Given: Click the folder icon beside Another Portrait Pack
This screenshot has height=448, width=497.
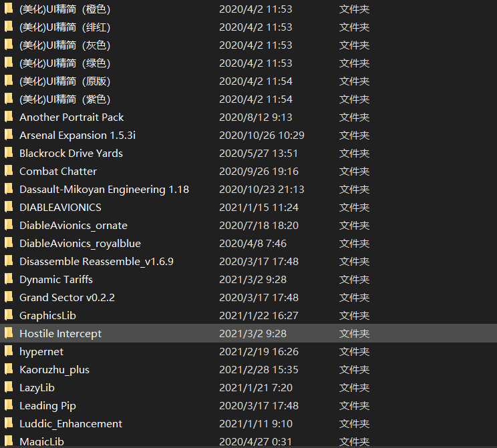Looking at the screenshot, I should pyautogui.click(x=9, y=117).
